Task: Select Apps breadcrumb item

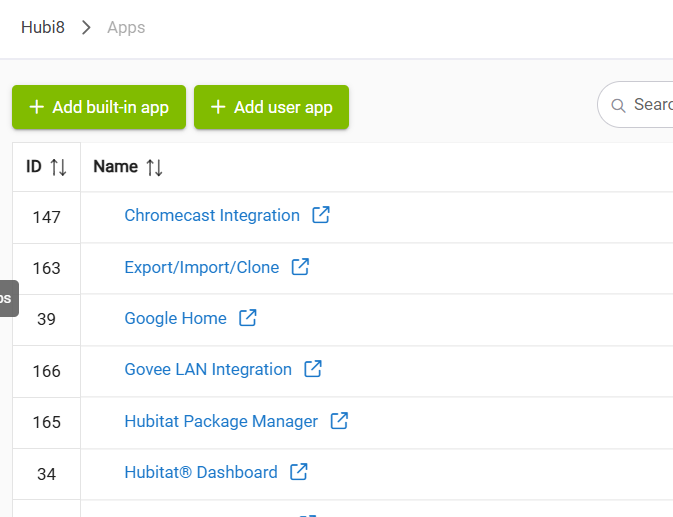Action: 126,27
